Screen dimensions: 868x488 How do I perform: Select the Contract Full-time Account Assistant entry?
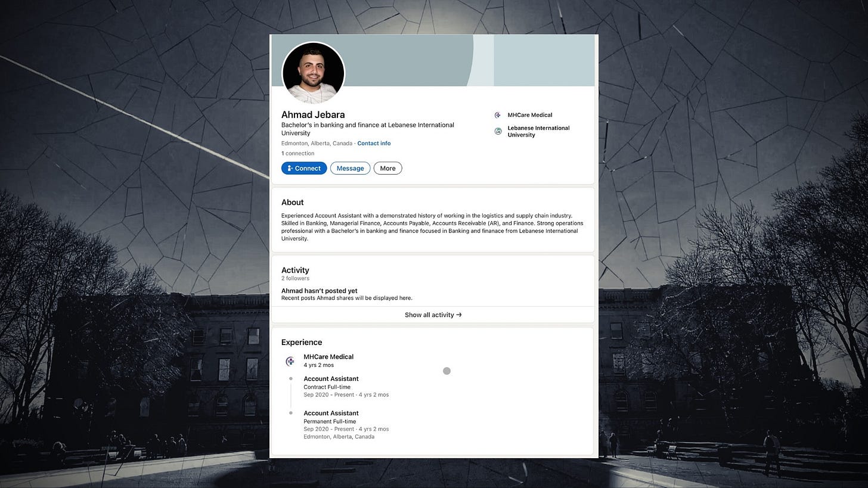346,386
